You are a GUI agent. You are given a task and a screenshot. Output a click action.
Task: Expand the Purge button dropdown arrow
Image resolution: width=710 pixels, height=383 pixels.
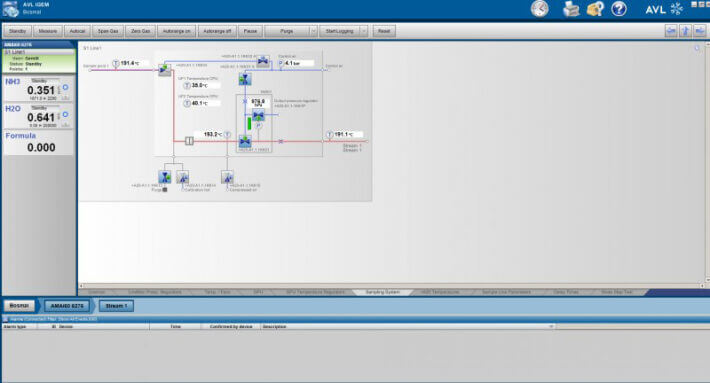[x=313, y=31]
